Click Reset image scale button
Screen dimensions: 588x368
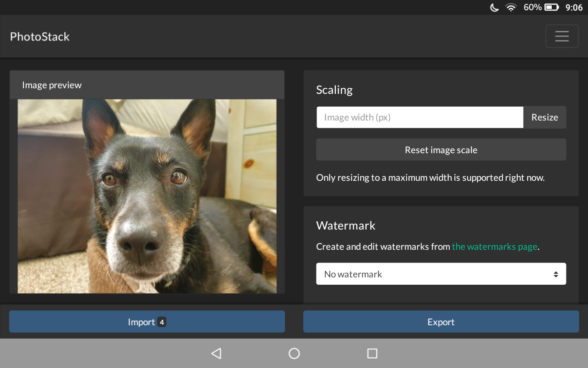[x=441, y=150]
